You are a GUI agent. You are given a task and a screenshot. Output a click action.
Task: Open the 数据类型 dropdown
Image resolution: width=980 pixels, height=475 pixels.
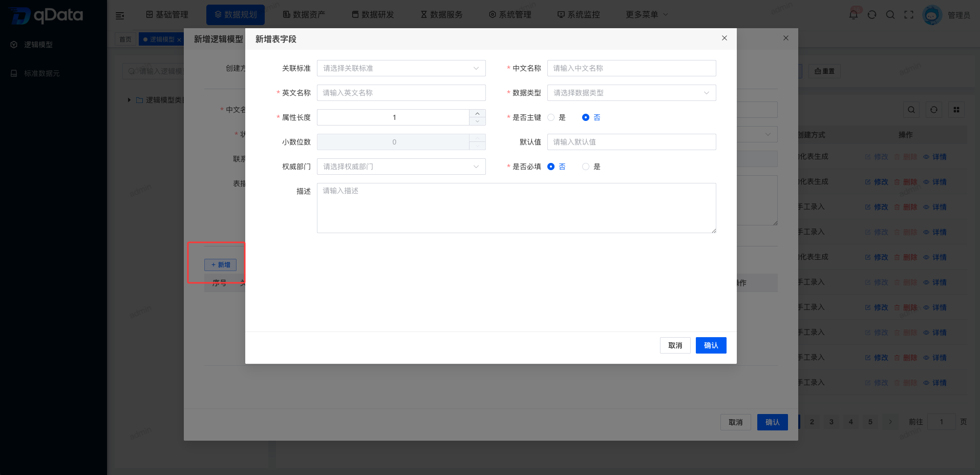point(632,93)
